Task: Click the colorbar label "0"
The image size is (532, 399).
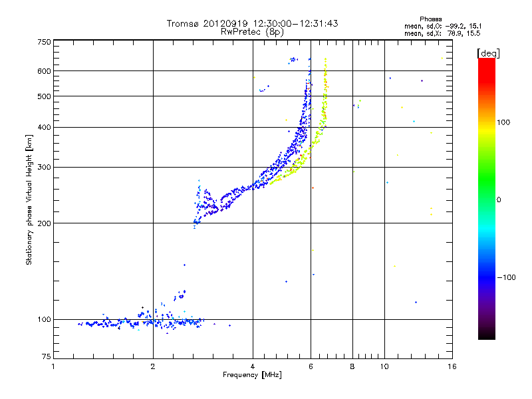Action: 498,200
